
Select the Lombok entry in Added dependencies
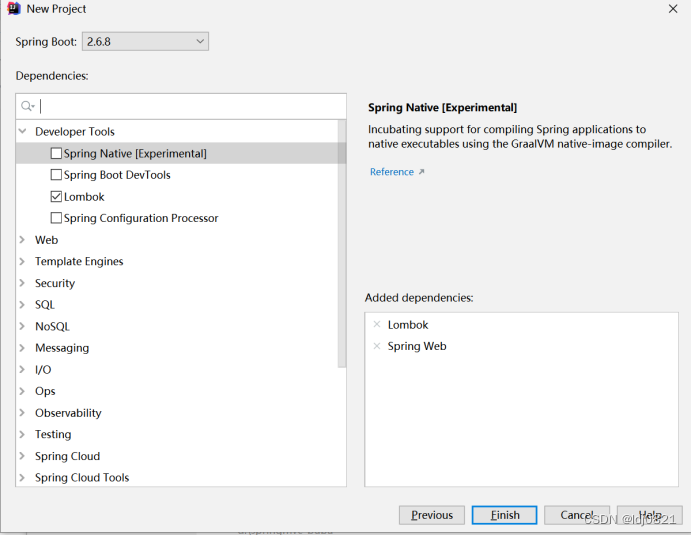(x=408, y=325)
